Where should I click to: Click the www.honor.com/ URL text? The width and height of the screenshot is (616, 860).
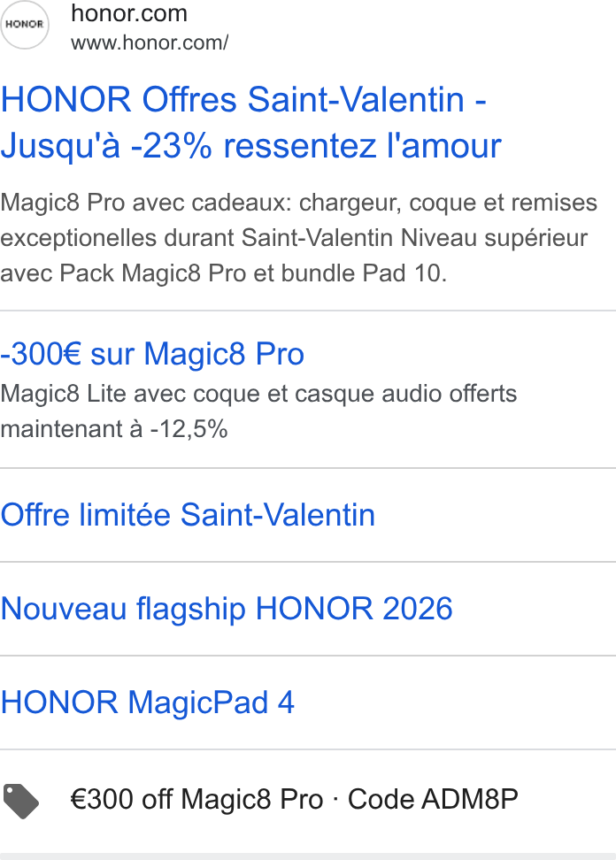(x=150, y=42)
